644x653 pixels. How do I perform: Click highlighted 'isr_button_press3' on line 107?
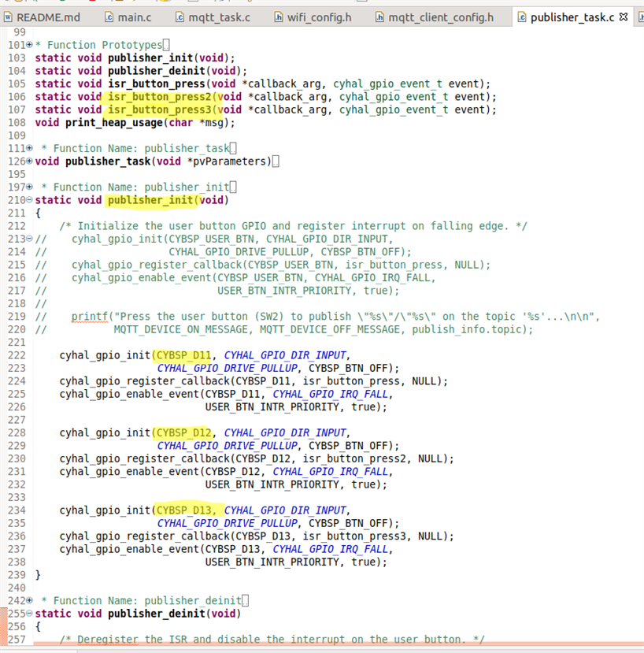[160, 109]
